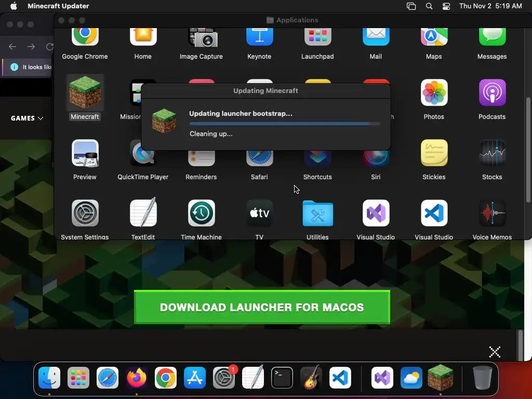Open Google Chrome in Applications window

coord(85,37)
